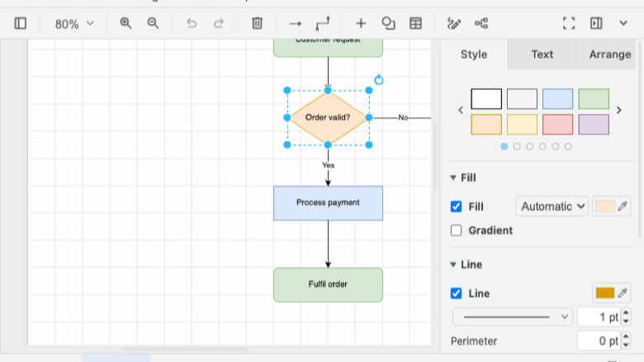Click the zoom in magnifier icon
644x362 pixels.
[125, 23]
